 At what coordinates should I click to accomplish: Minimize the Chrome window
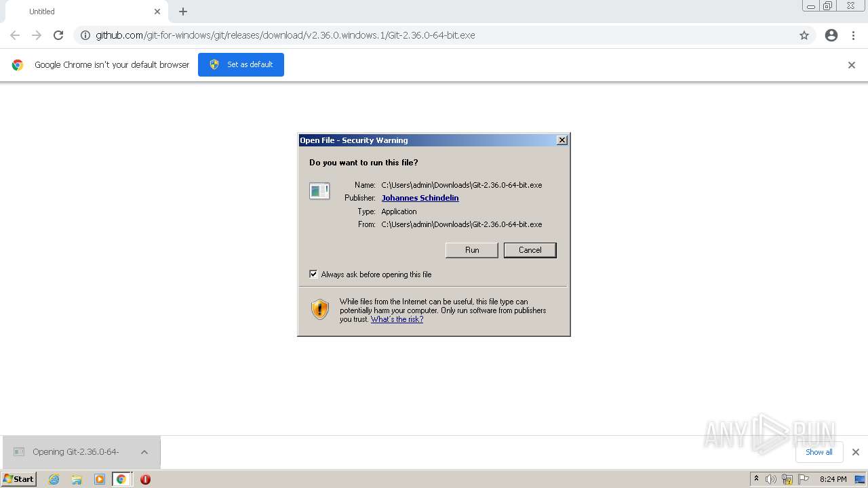tap(810, 6)
